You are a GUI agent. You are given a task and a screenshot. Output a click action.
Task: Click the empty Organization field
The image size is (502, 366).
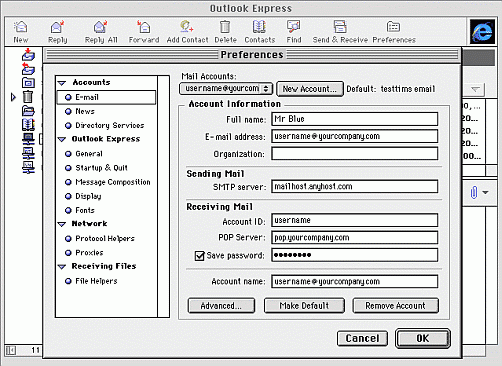click(x=354, y=154)
